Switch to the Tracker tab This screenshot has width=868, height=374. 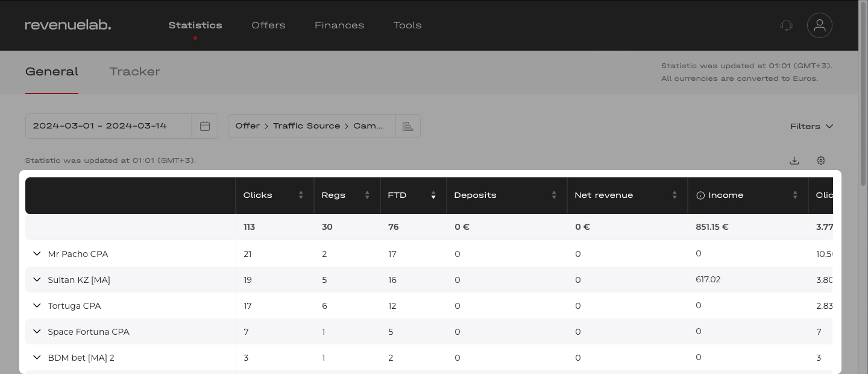(134, 72)
